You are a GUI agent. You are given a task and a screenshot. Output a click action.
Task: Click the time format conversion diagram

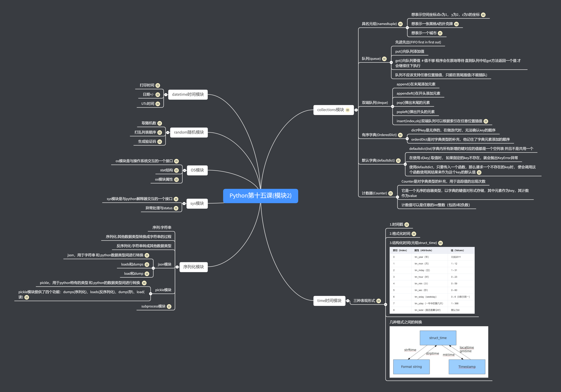click(x=439, y=352)
